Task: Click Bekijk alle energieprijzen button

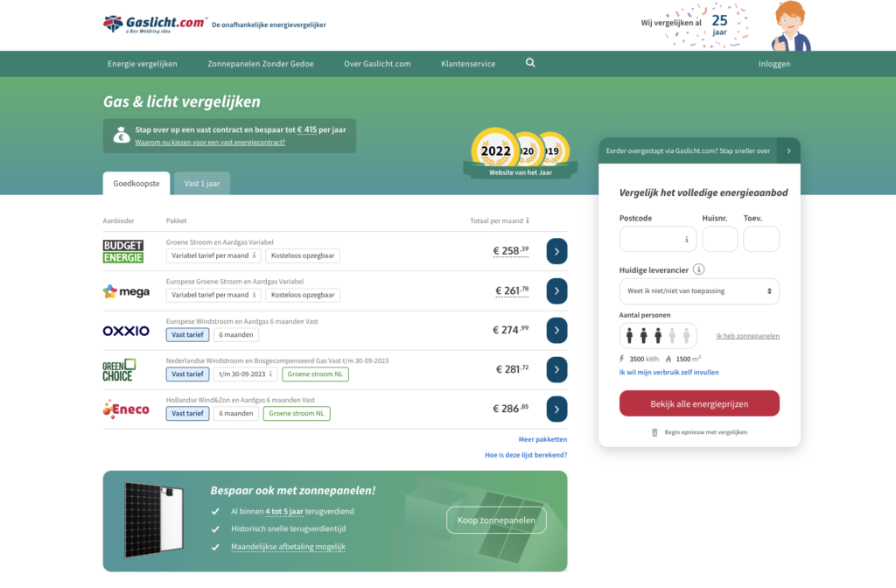Action: tap(699, 403)
